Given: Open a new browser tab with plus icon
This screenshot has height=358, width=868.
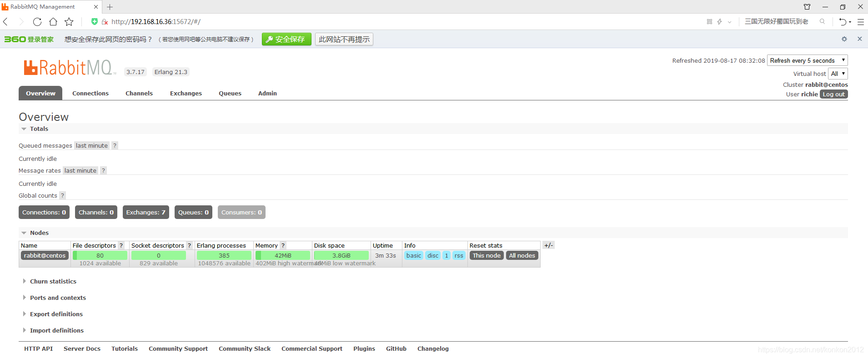Looking at the screenshot, I should [x=110, y=7].
